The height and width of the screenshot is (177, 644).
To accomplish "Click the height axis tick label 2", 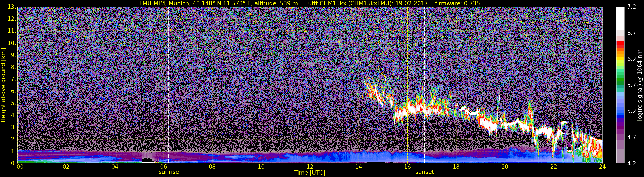I will [x=13, y=139].
